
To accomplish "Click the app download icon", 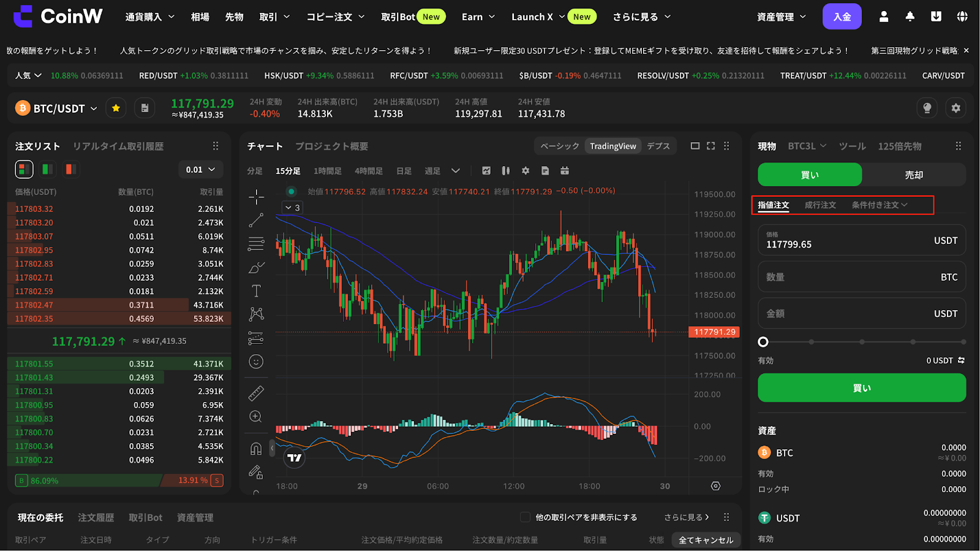I will (937, 17).
